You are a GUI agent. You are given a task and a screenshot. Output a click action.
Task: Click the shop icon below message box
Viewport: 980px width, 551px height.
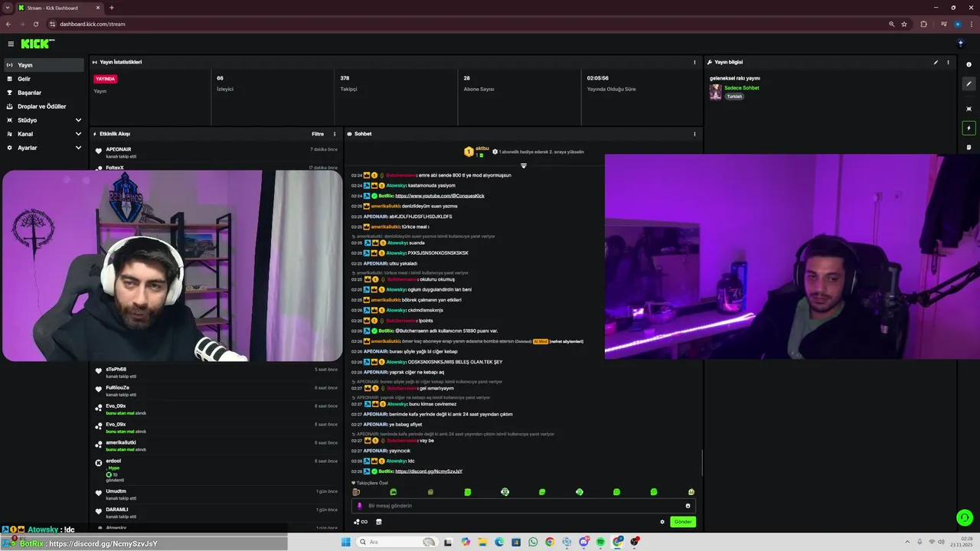tap(378, 522)
